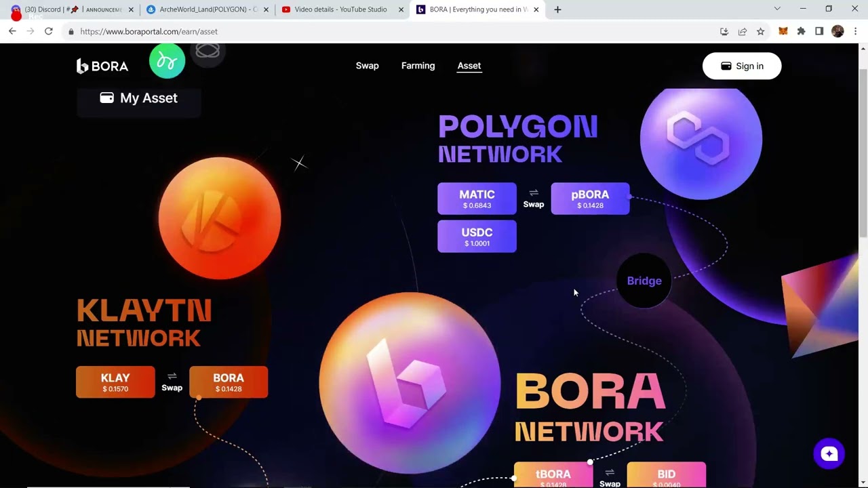Open a new browser tab
868x488 pixels.
coord(557,9)
